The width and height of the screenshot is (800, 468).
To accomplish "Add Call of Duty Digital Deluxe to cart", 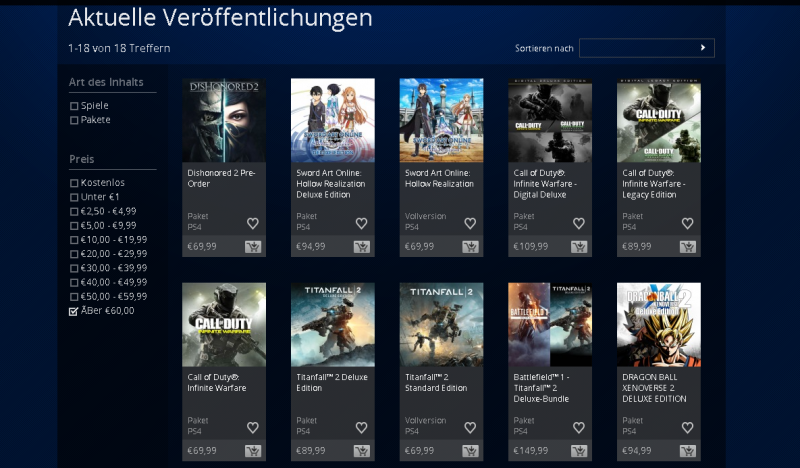I will (579, 247).
